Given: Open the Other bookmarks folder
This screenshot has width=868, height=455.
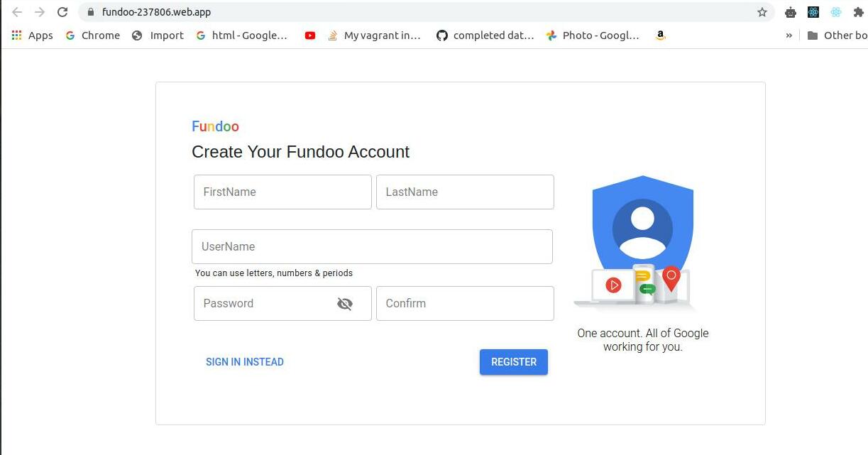Looking at the screenshot, I should 837,35.
